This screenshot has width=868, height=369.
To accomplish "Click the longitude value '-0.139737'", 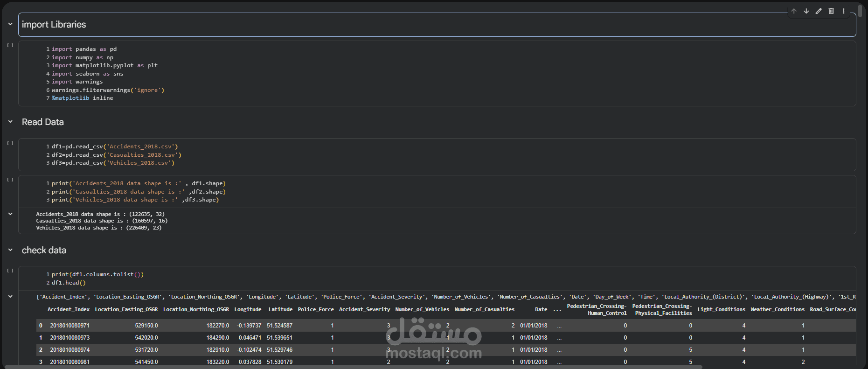I will [x=249, y=326].
